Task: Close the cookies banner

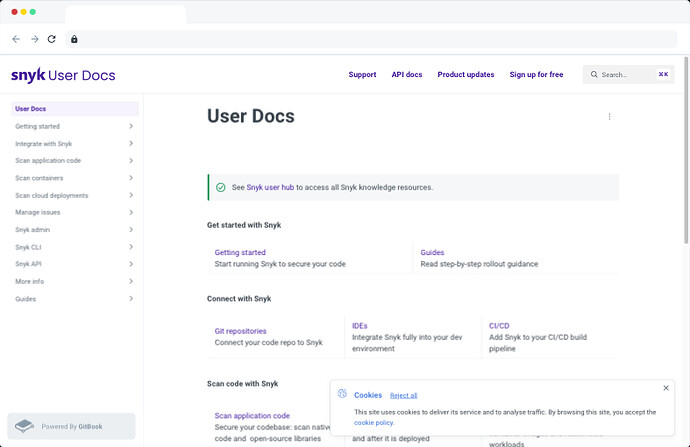Action: tap(666, 388)
